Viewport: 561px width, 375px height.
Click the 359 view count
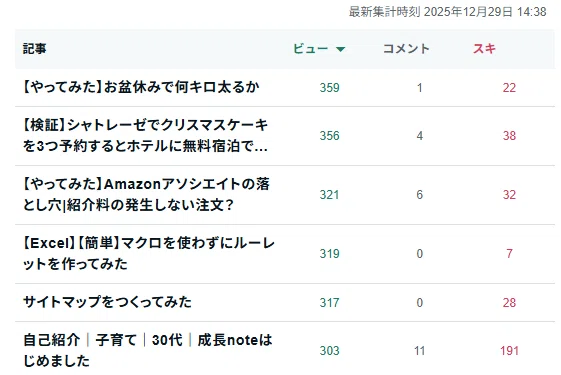click(330, 88)
